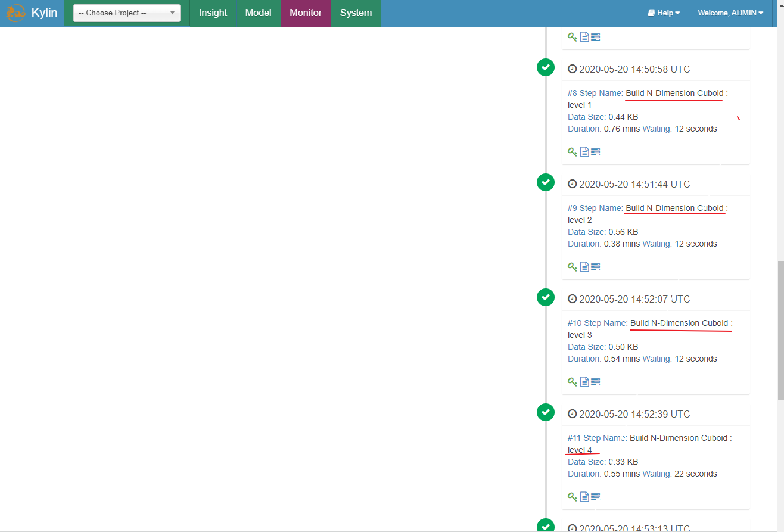The image size is (784, 532).
Task: Open parameters key icon for step #11
Action: point(572,497)
